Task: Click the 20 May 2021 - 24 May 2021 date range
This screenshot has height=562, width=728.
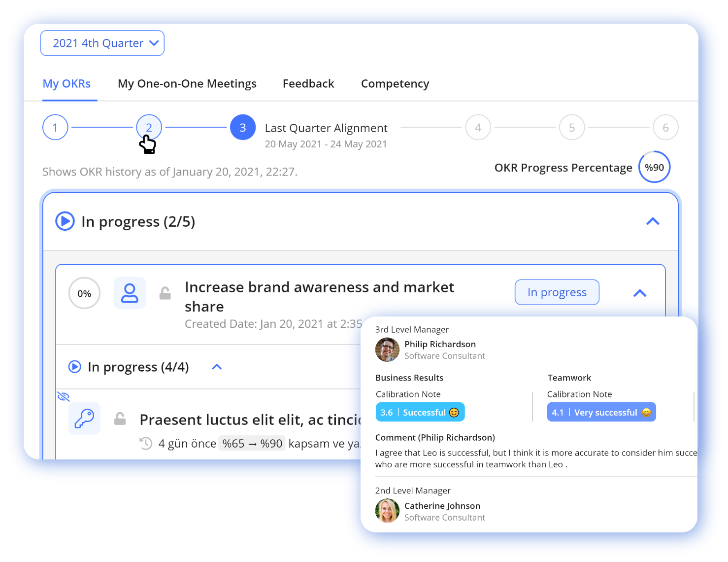Action: 326,144
